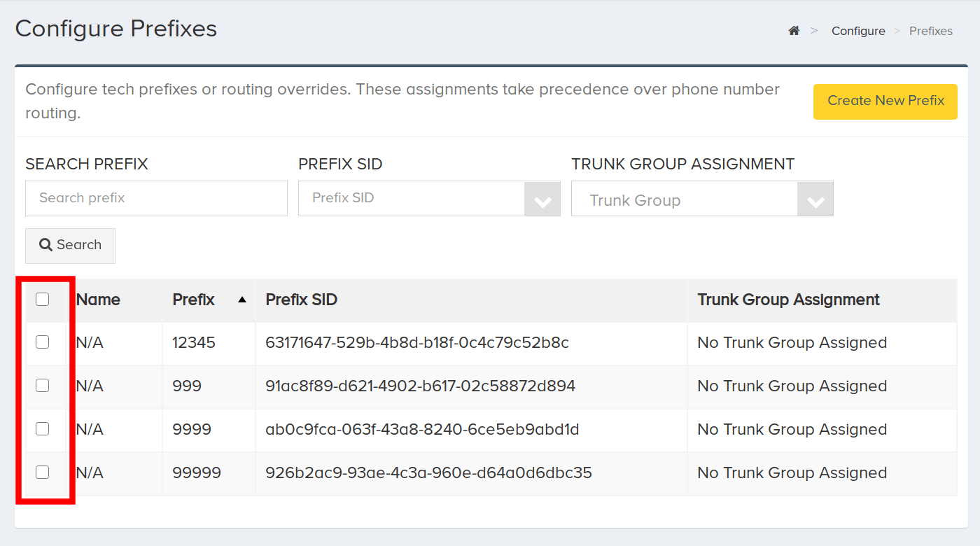Open the Configure breadcrumb link
This screenshot has width=980, height=546.
[x=858, y=31]
